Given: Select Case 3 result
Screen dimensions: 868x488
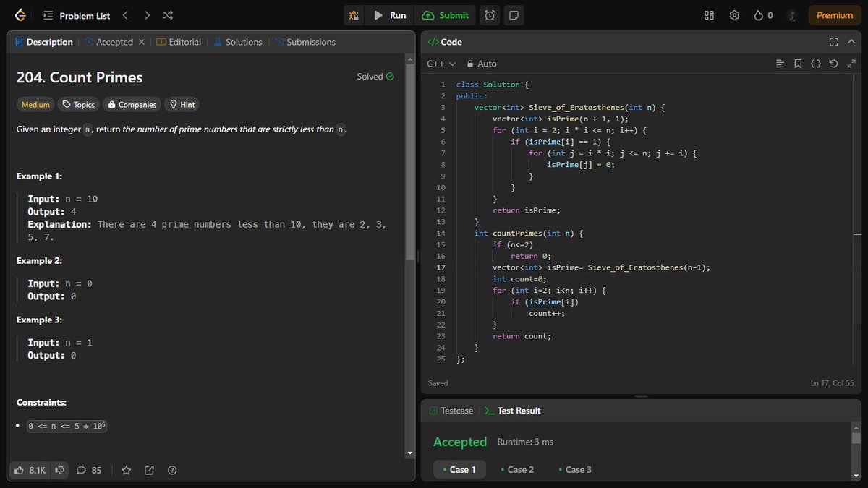Looking at the screenshot, I should [x=574, y=470].
